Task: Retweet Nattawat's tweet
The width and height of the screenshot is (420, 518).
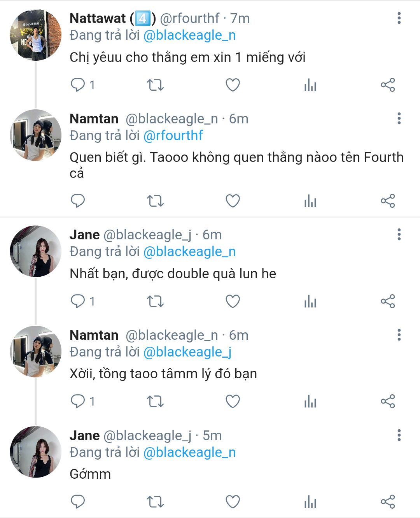Action: (x=155, y=84)
